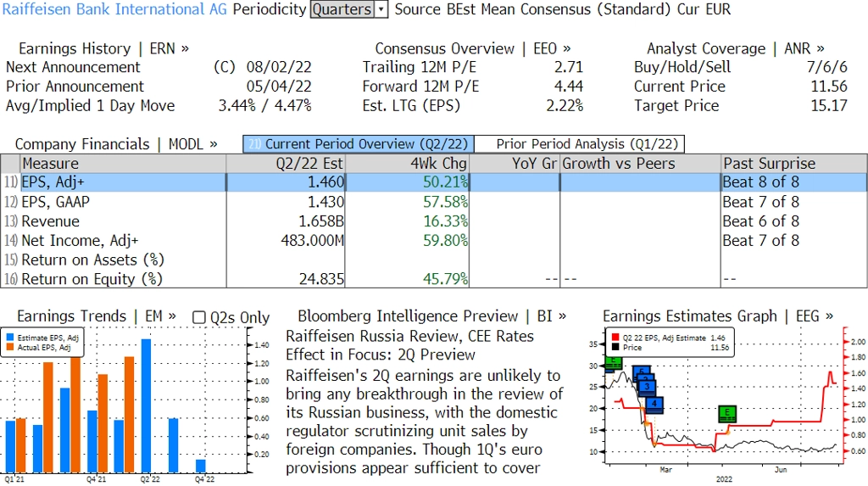Click the Past Surprise column header
868x486 pixels.
(793, 164)
